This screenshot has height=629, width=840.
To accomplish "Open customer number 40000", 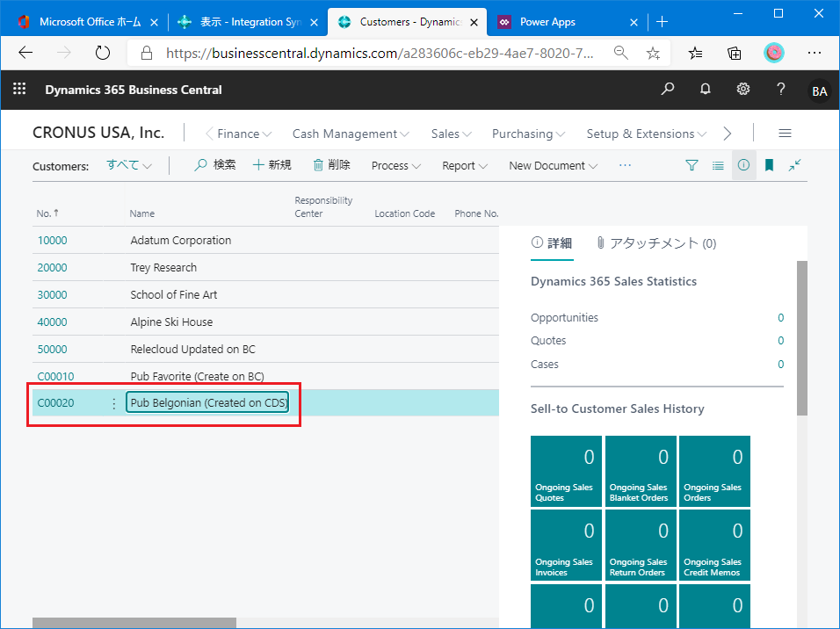I will [x=53, y=322].
